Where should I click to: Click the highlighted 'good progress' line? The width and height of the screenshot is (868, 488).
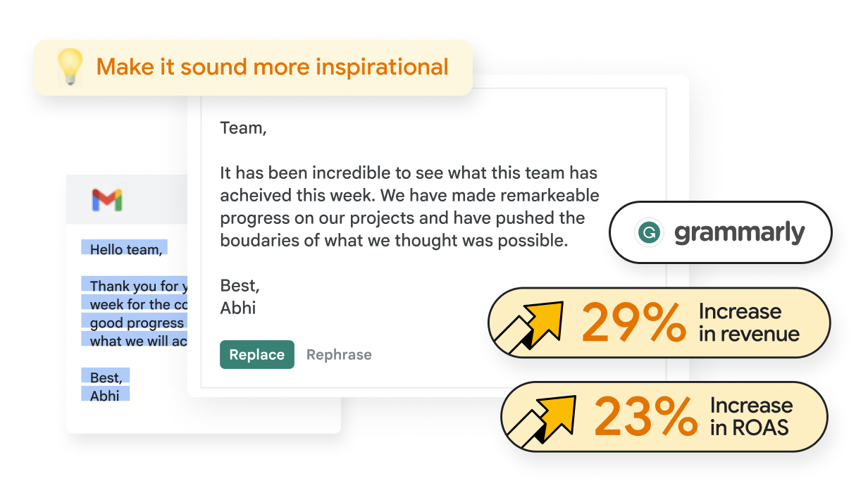point(137,323)
